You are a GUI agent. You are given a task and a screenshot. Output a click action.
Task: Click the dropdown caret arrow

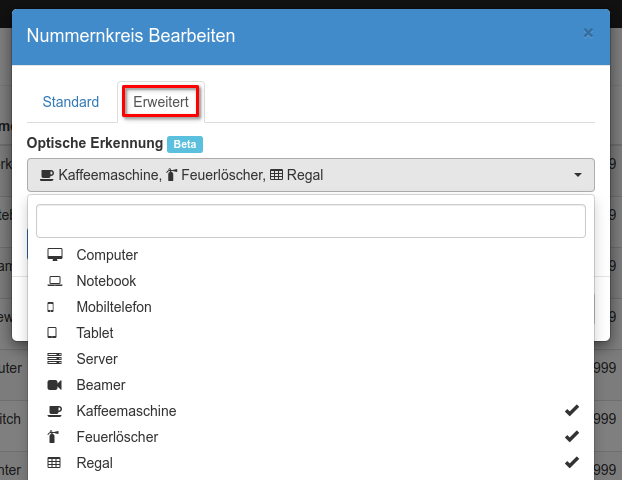pyautogui.click(x=578, y=176)
